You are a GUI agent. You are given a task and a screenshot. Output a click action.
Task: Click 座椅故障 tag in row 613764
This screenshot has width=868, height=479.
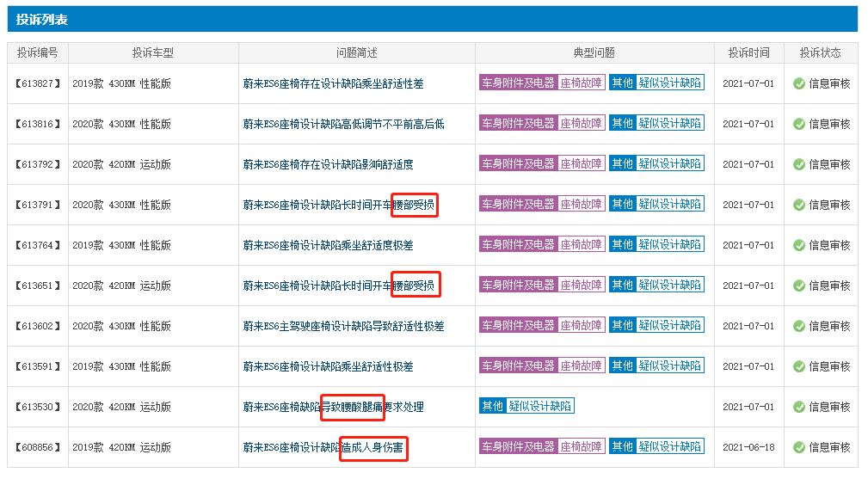pos(582,244)
